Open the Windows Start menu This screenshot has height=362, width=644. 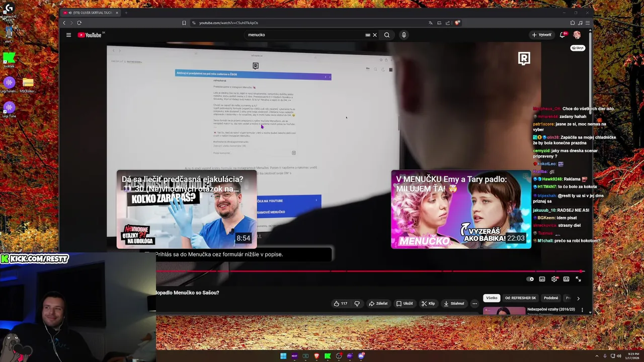tap(283, 356)
